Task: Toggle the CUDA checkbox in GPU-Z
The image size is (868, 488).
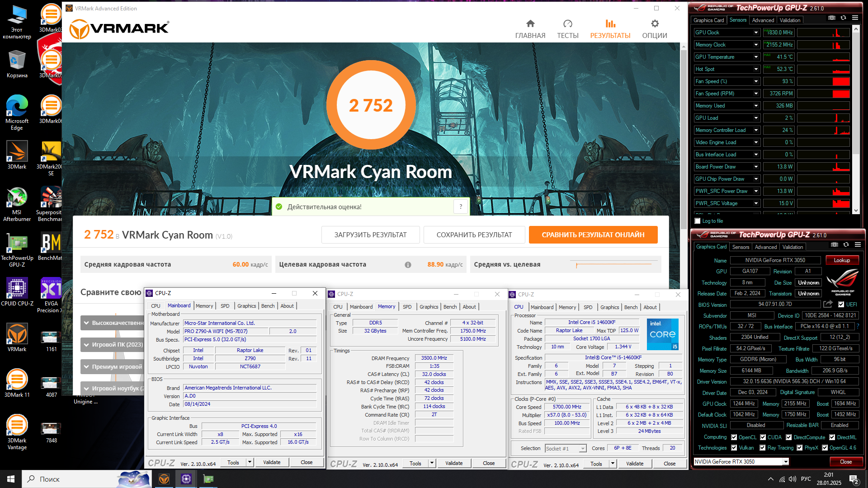Action: 763,437
